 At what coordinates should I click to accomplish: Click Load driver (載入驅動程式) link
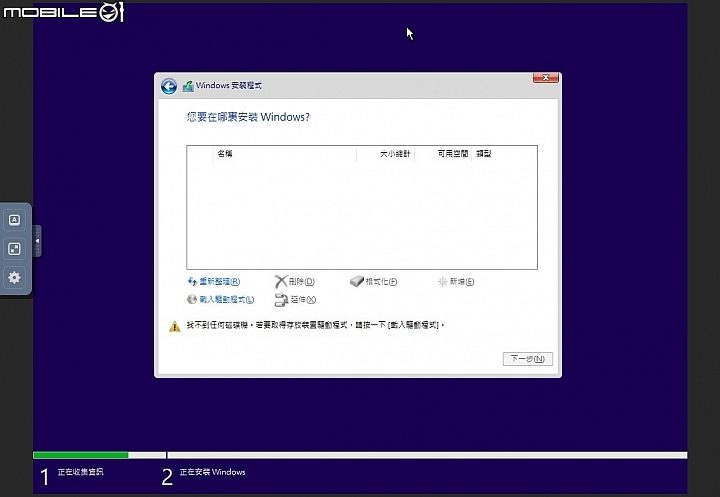pyautogui.click(x=220, y=299)
